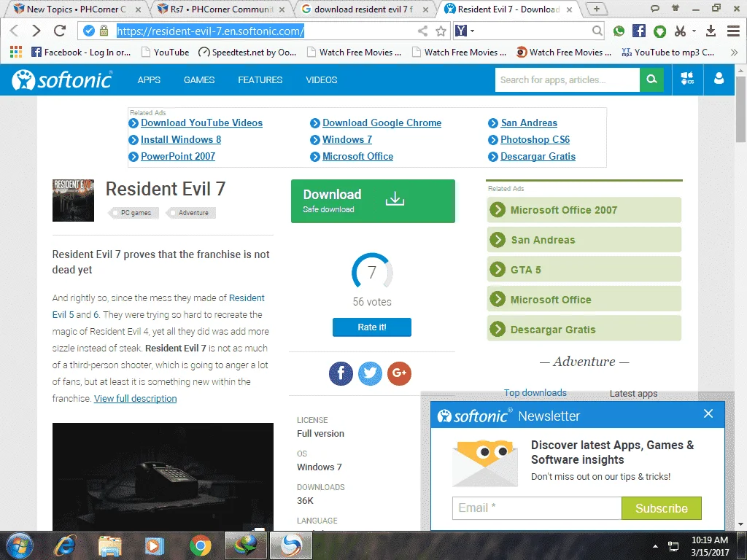The image size is (747, 560).
Task: Open the APPS menu
Action: point(149,80)
